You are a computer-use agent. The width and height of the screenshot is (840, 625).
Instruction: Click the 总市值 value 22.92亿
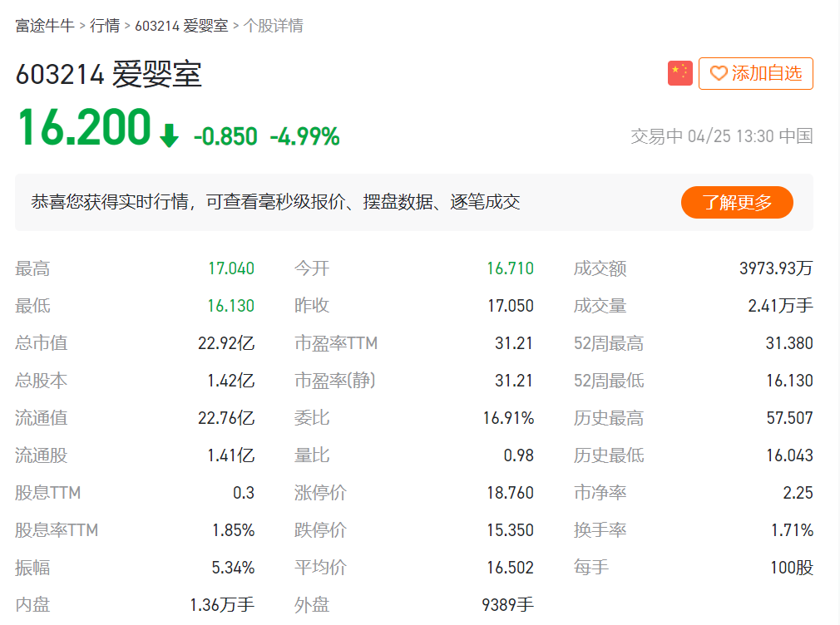coord(226,343)
